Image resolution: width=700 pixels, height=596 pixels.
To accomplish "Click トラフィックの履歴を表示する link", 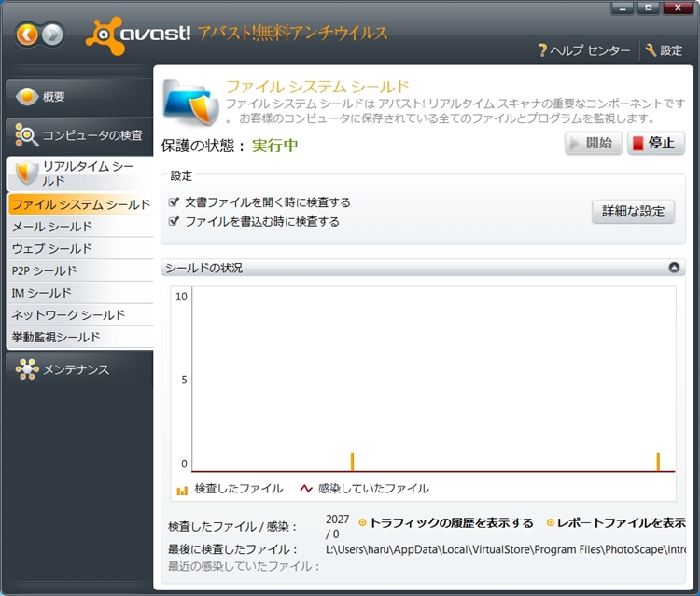I will (451, 522).
